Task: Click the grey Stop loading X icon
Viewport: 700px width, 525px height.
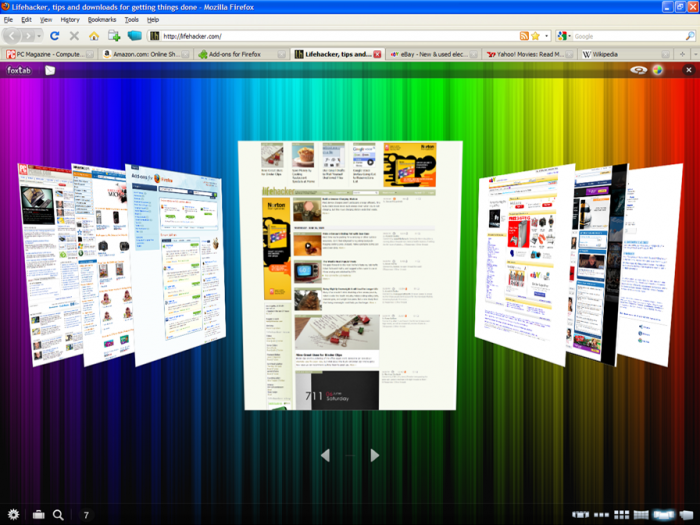Action: [74, 36]
